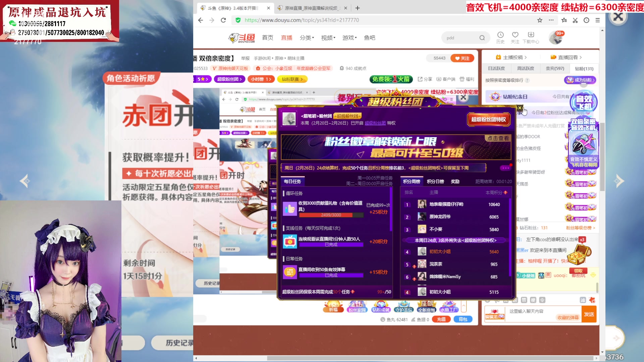Open the 祈福 activity icon

(333, 306)
